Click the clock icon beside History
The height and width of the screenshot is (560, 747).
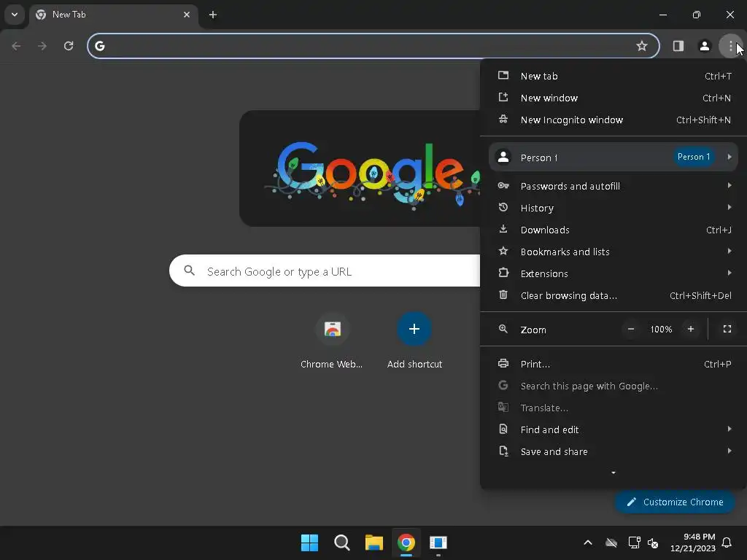pyautogui.click(x=503, y=207)
